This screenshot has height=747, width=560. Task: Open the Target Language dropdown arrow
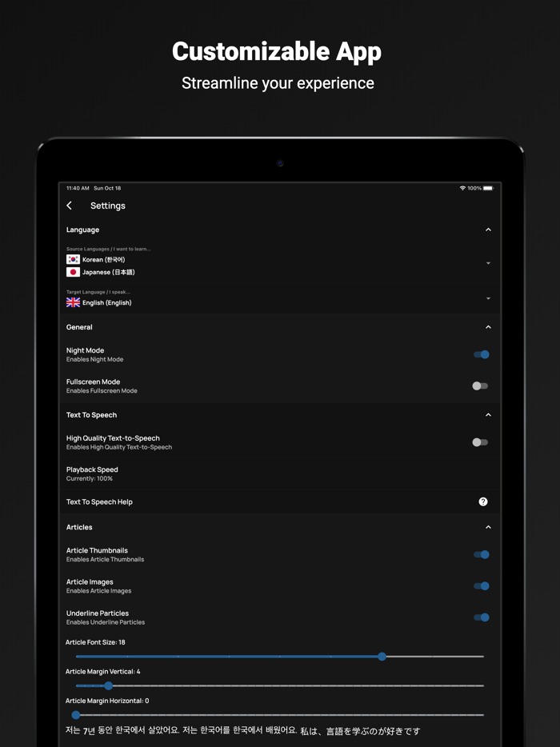[x=488, y=298]
